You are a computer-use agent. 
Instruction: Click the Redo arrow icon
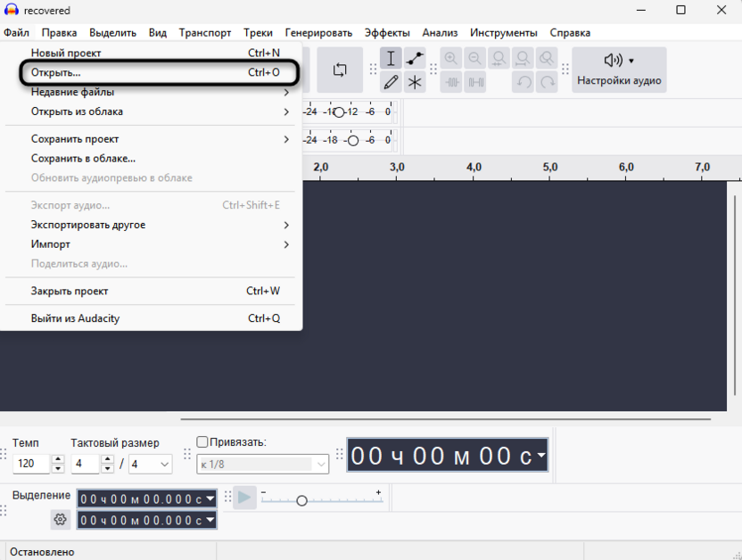coord(547,82)
